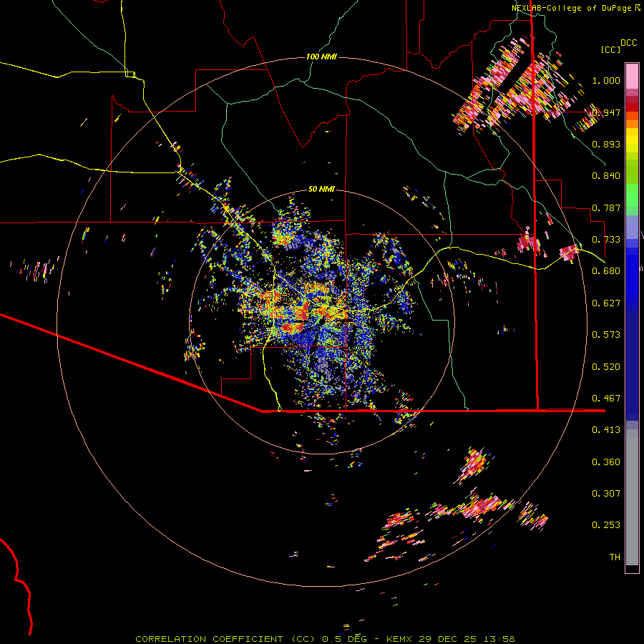Viewport: 644px width, 644px height.
Task: Click the 0.573 legend value
Action: coord(606,335)
